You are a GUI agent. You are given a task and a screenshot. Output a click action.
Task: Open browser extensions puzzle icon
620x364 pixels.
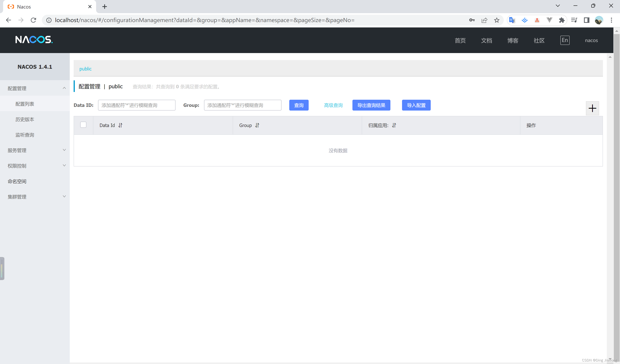pyautogui.click(x=562, y=20)
